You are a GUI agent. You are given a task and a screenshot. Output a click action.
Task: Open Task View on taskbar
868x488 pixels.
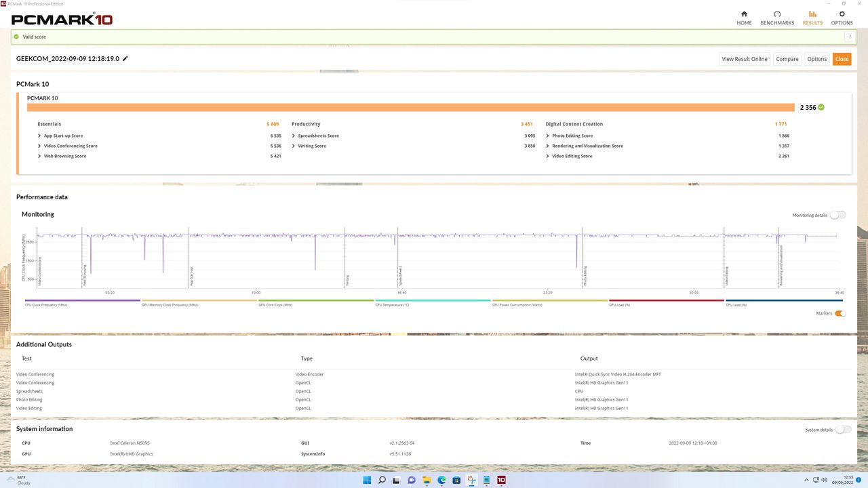[x=397, y=480]
